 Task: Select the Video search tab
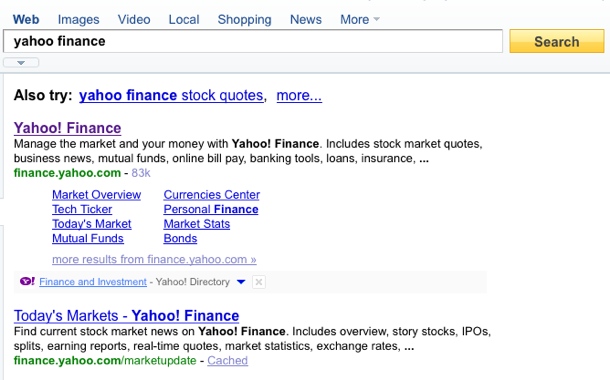click(134, 19)
